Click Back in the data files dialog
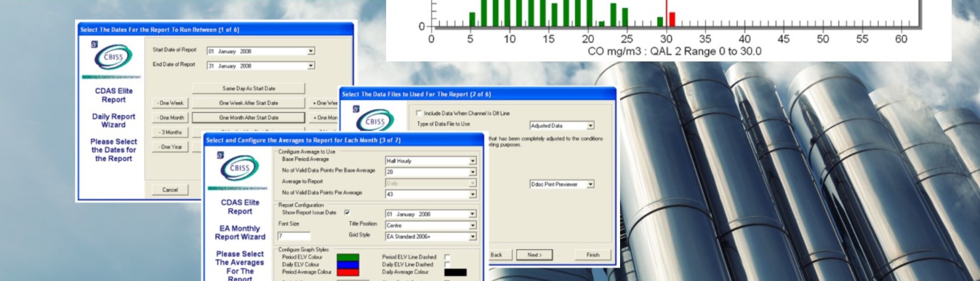Viewport: 980px width, 281px height. click(497, 254)
